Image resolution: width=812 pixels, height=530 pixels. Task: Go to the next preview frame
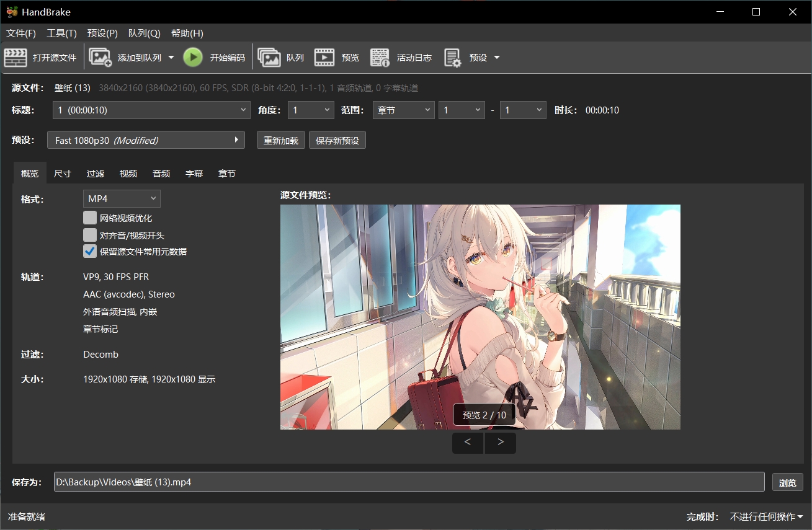coord(500,443)
